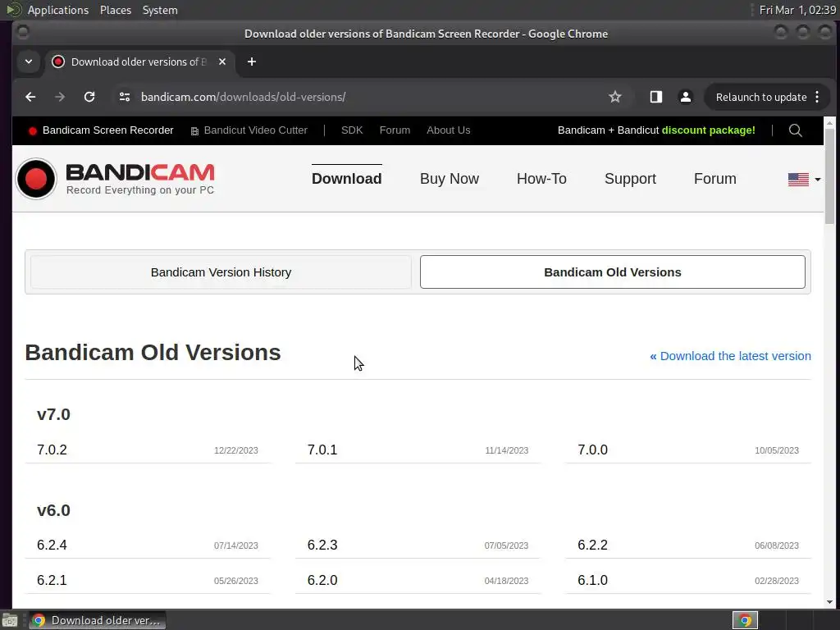Screen dimensions: 840x630
Task: Switch to Bandicam Version History tab
Action: pos(221,272)
